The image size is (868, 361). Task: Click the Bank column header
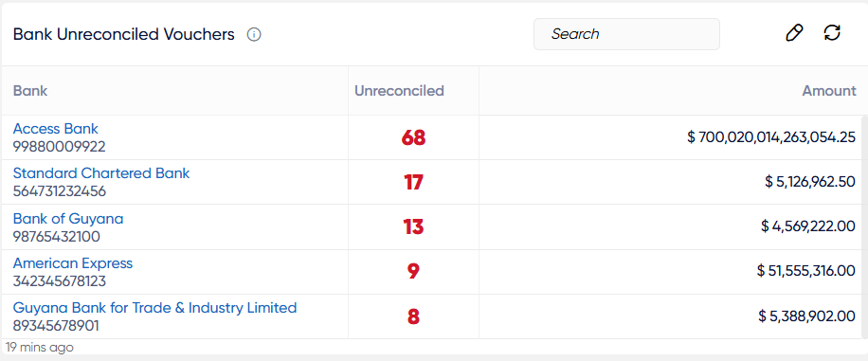(30, 91)
